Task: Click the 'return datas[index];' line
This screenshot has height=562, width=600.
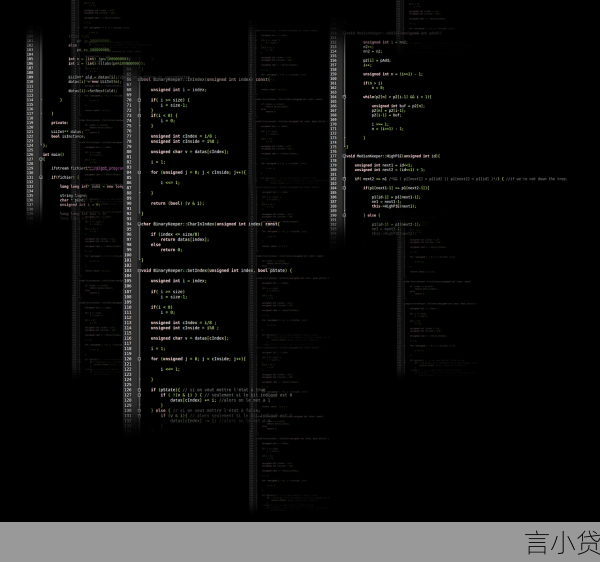Action: 185,239
